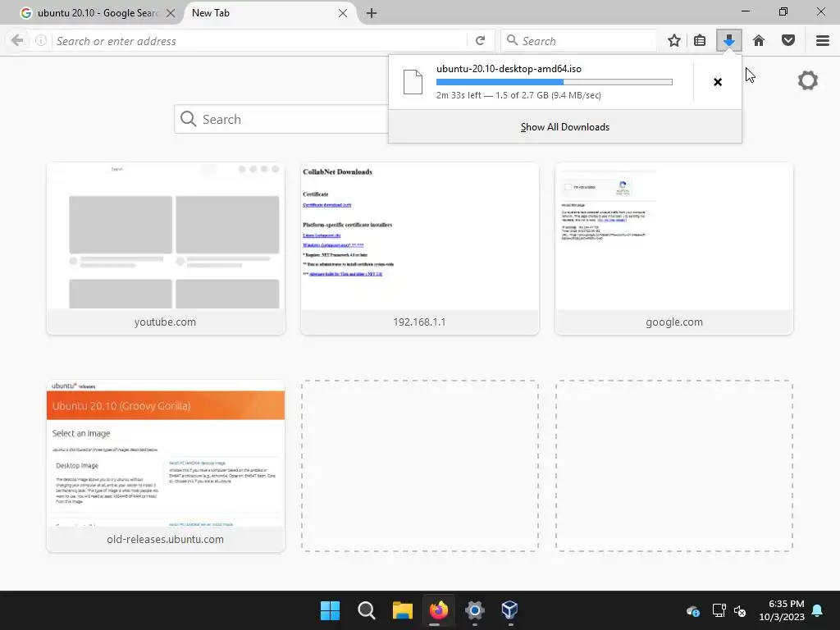
Task: Cancel the ubuntu ISO download
Action: (x=718, y=82)
